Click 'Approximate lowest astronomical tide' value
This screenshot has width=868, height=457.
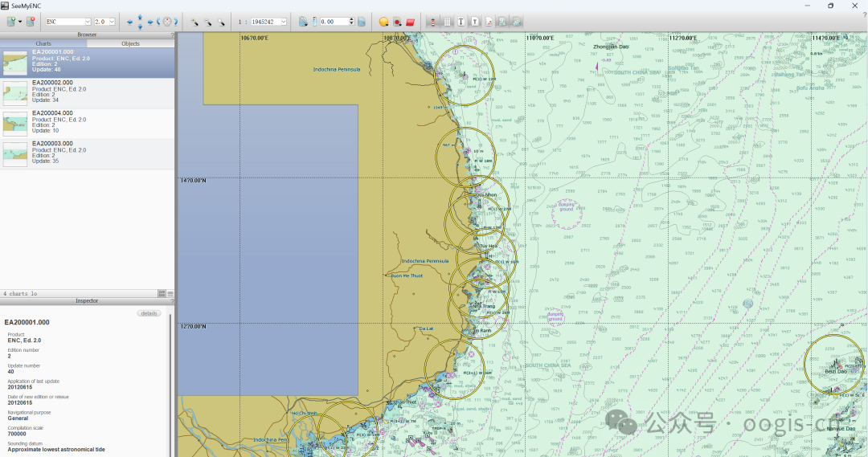coord(56,449)
